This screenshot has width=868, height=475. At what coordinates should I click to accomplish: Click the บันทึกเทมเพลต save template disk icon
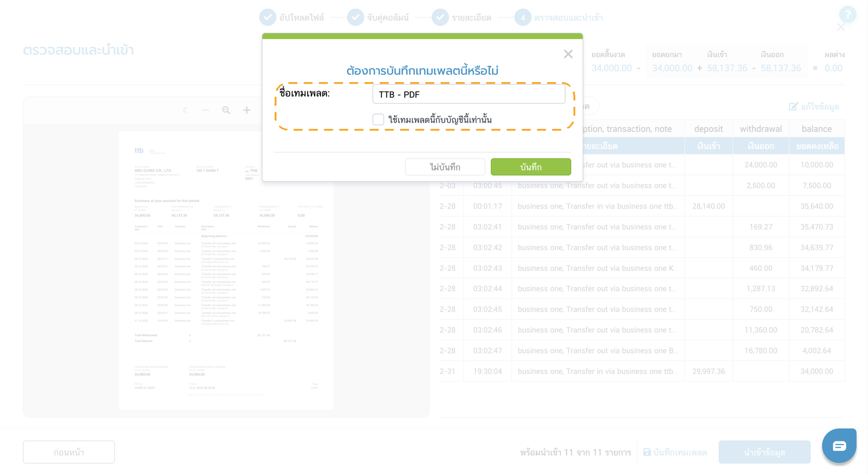tap(647, 452)
